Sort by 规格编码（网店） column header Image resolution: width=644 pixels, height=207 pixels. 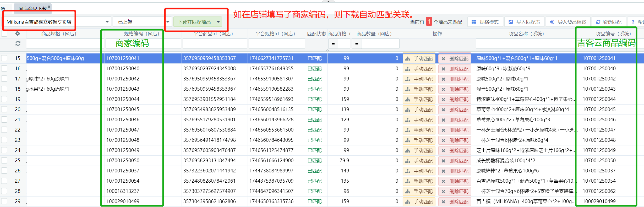click(141, 34)
